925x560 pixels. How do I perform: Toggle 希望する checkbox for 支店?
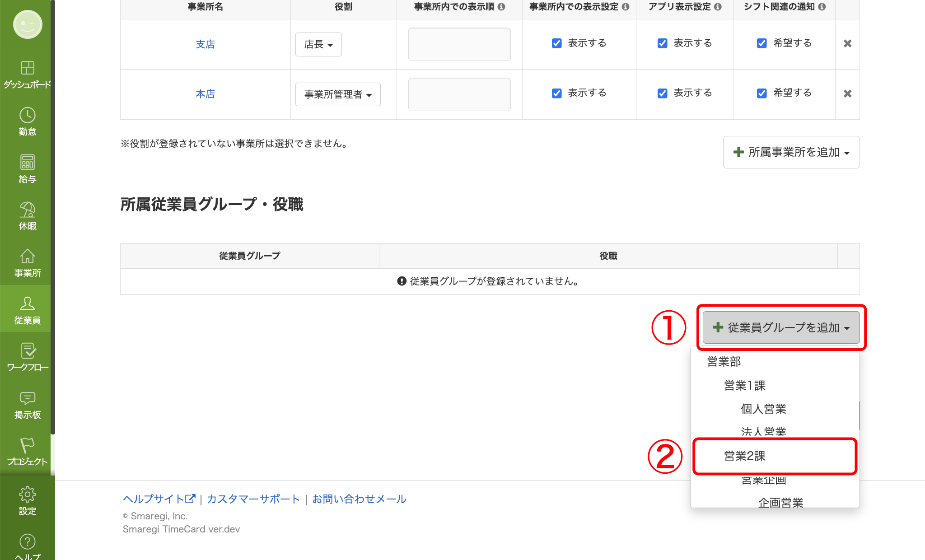pos(762,43)
